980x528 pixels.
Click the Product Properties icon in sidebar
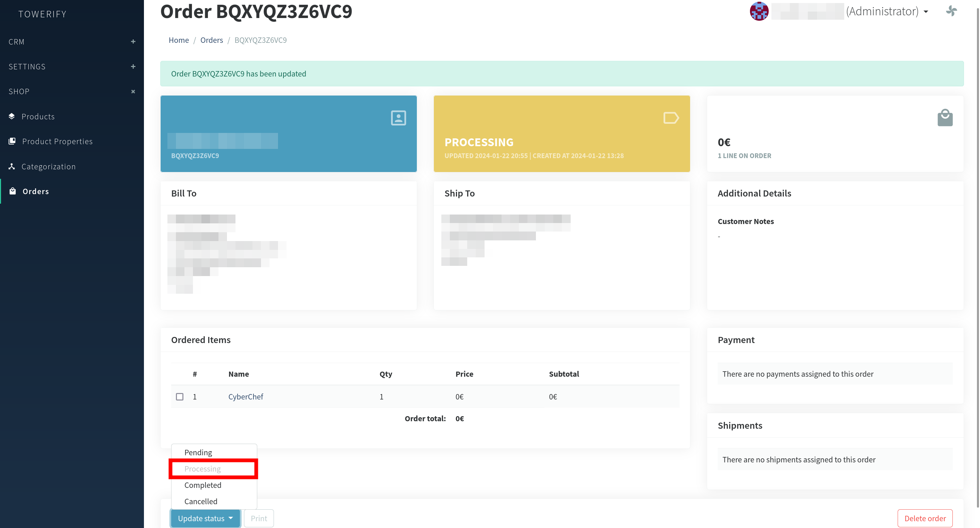[12, 141]
